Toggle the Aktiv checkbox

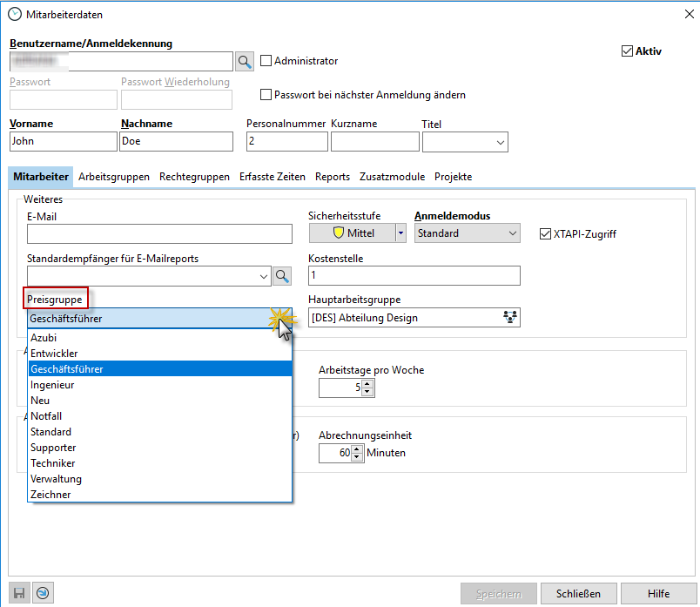coord(627,51)
